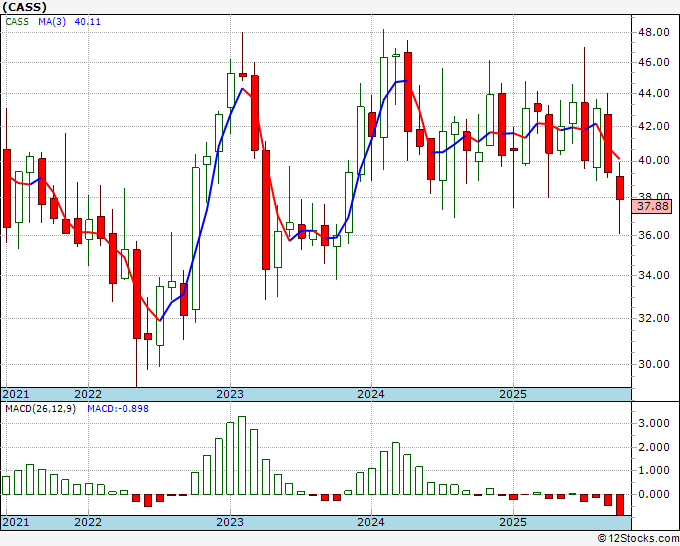Select the 44.00 price axis label
This screenshot has width=680, height=546.
(x=653, y=94)
